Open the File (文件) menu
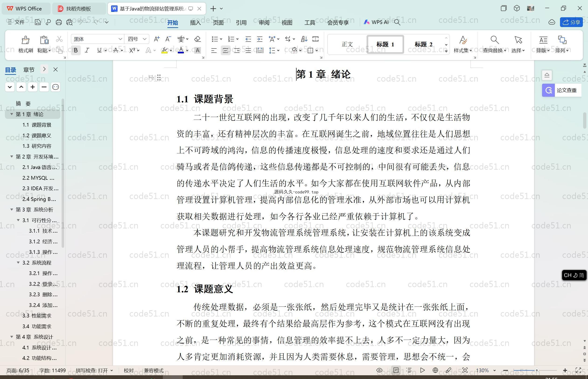The width and height of the screenshot is (588, 379). click(16, 22)
